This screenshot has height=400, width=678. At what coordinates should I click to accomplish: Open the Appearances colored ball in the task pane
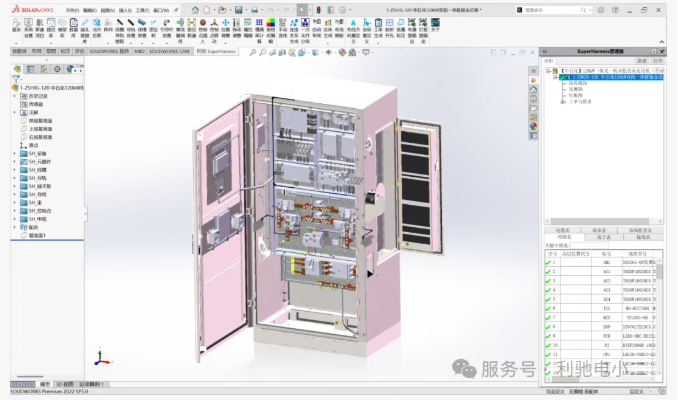[534, 126]
